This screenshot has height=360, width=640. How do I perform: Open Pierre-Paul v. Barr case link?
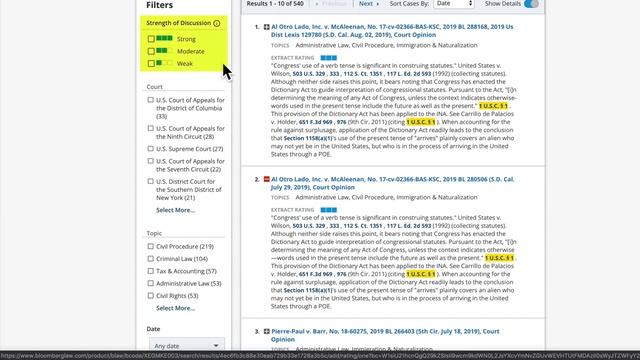385,335
